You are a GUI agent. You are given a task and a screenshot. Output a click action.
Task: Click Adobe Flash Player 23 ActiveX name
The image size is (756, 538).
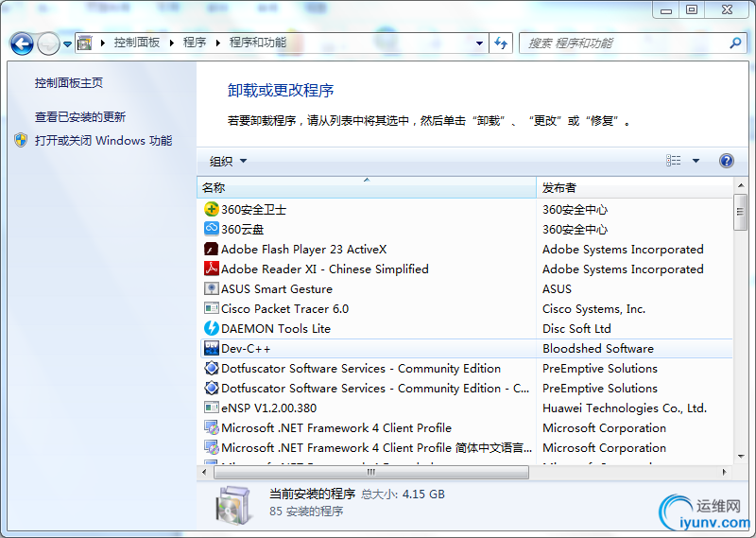303,249
